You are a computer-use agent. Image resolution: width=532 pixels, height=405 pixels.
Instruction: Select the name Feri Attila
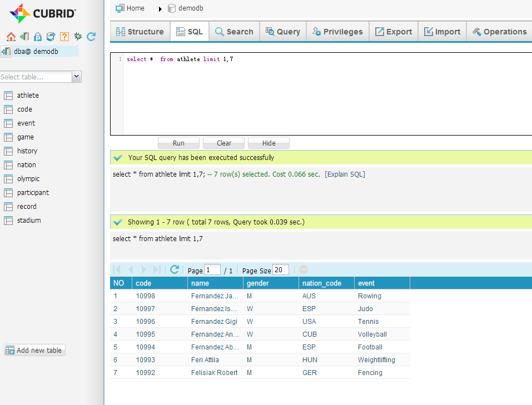(205, 360)
